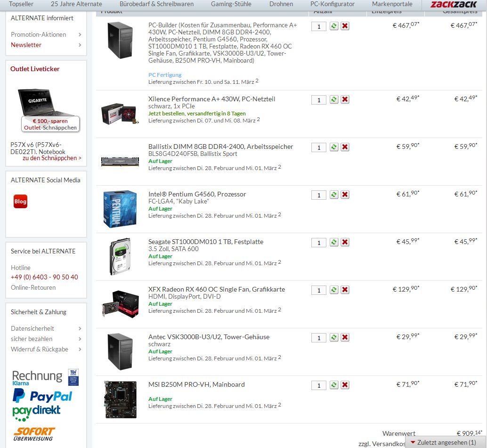The image size is (487, 448).
Task: Click Warenwert total € 909,14
Action: coord(469,433)
